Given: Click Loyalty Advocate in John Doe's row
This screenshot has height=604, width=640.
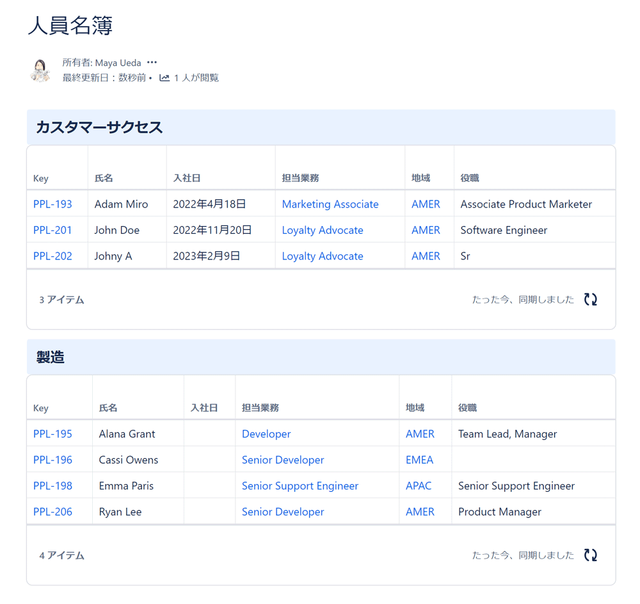Looking at the screenshot, I should pos(322,230).
